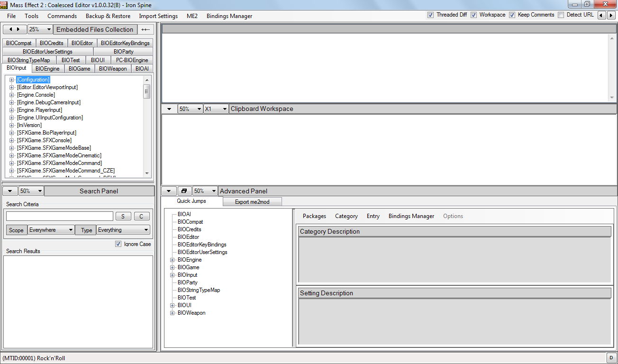The height and width of the screenshot is (364, 618).
Task: Switch to the BIOParty tab
Action: tap(124, 52)
